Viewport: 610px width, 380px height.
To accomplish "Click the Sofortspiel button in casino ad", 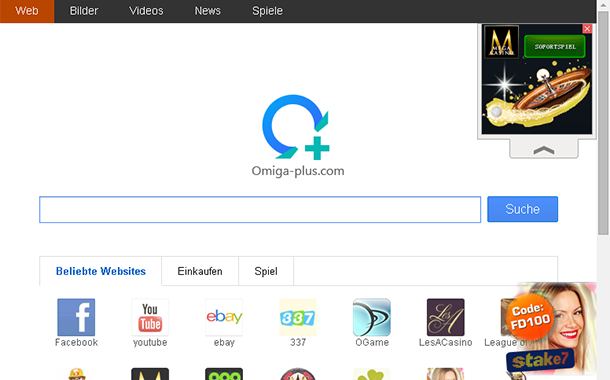I will [555, 47].
